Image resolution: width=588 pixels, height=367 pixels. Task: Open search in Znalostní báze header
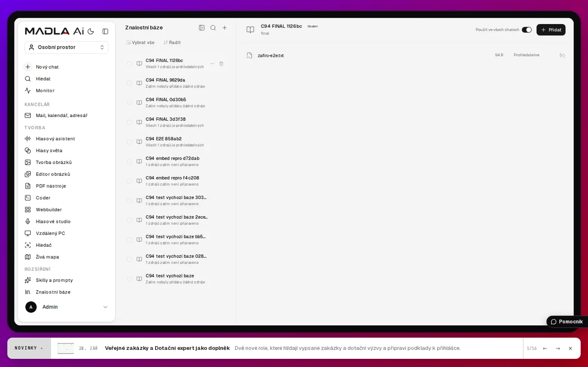point(213,28)
